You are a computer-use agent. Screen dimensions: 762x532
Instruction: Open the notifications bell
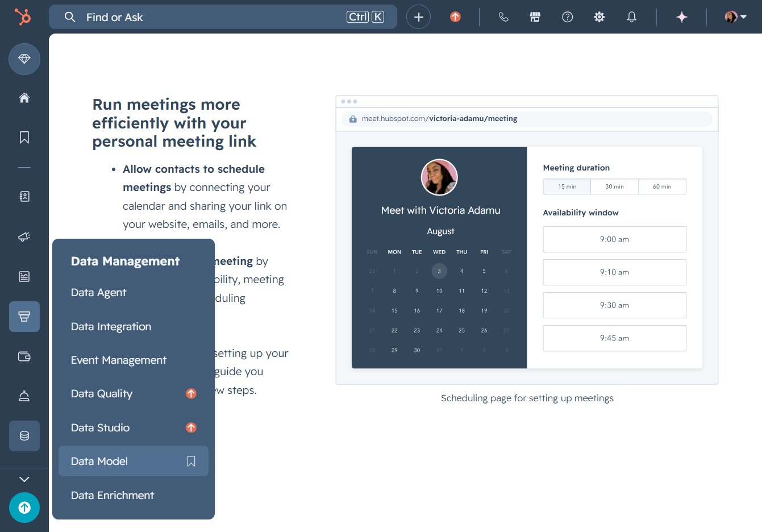point(631,17)
